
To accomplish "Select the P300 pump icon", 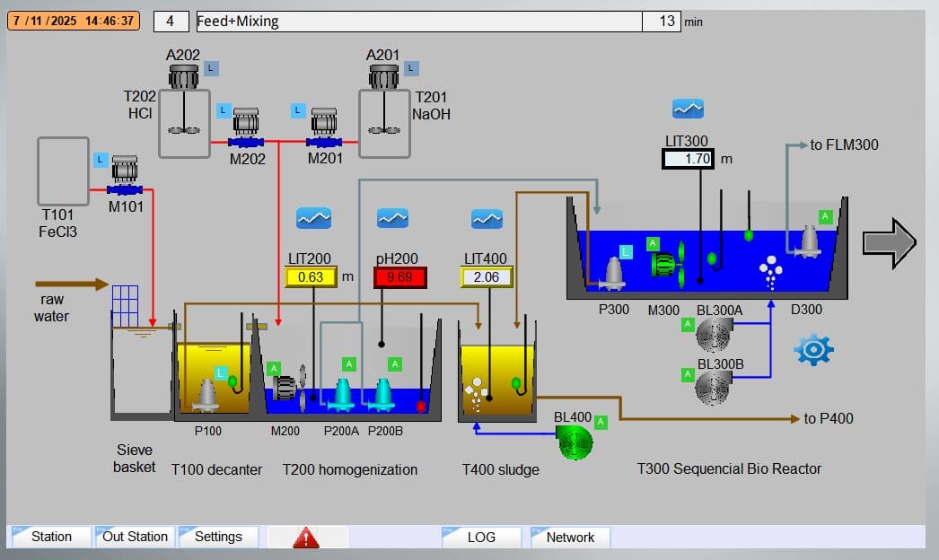I will pyautogui.click(x=614, y=271).
